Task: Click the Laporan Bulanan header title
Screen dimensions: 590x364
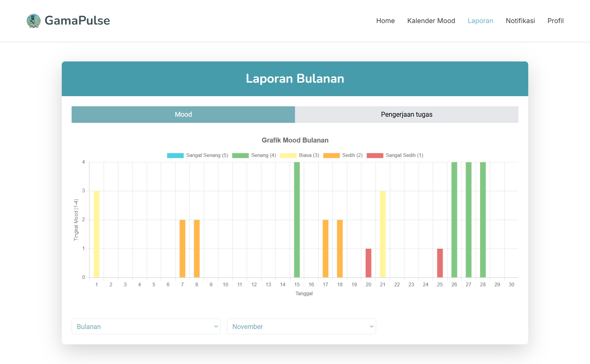Action: click(x=295, y=79)
